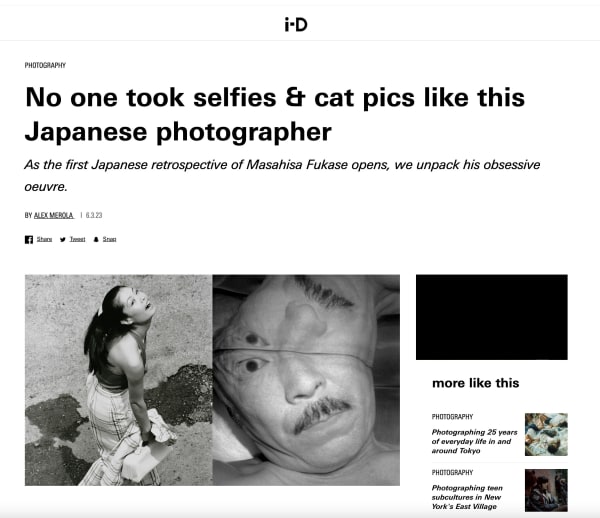View the woman on pavement photograph

click(x=119, y=380)
